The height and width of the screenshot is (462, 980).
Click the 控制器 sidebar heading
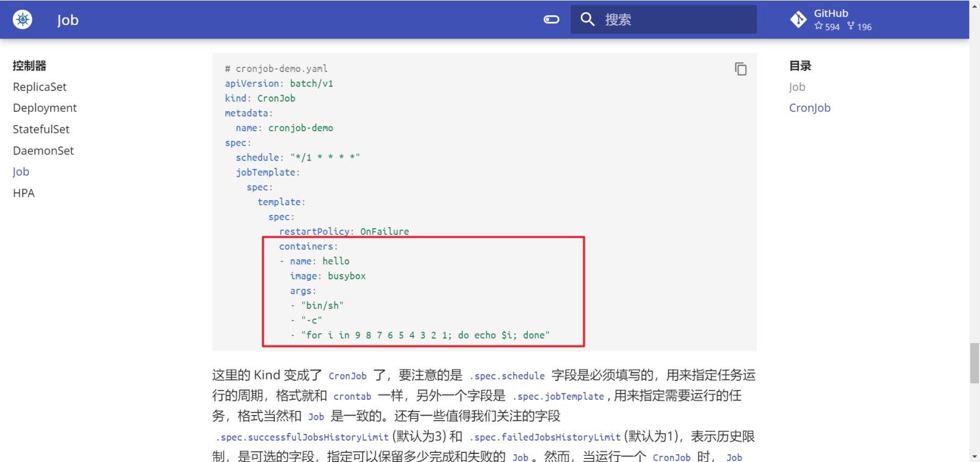point(29,65)
